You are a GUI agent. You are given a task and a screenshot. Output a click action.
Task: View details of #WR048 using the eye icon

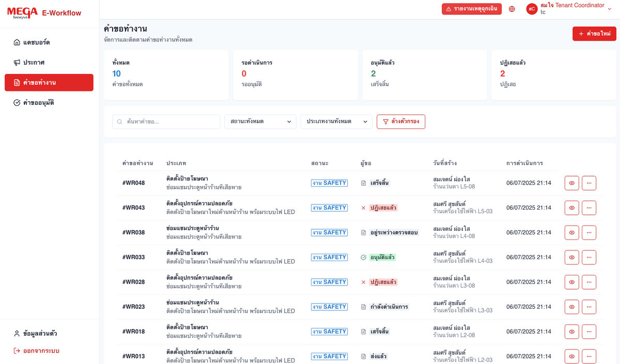pyautogui.click(x=571, y=183)
